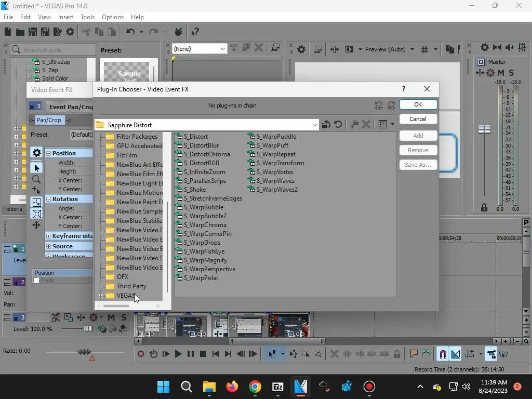Click the Master volume fader handle

[x=484, y=129]
